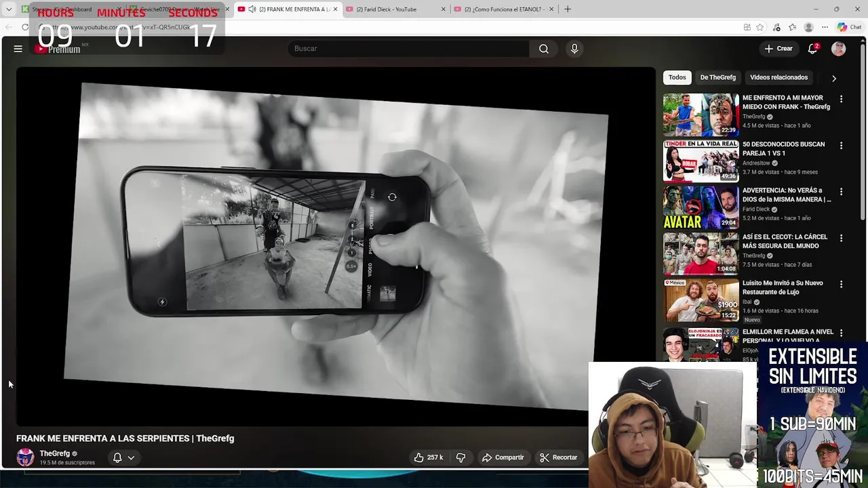This screenshot has height=488, width=868.
Task: Open title 50 DESCONOCIDOS BUSCAN PAREJA 1 VS 1
Action: (x=784, y=148)
